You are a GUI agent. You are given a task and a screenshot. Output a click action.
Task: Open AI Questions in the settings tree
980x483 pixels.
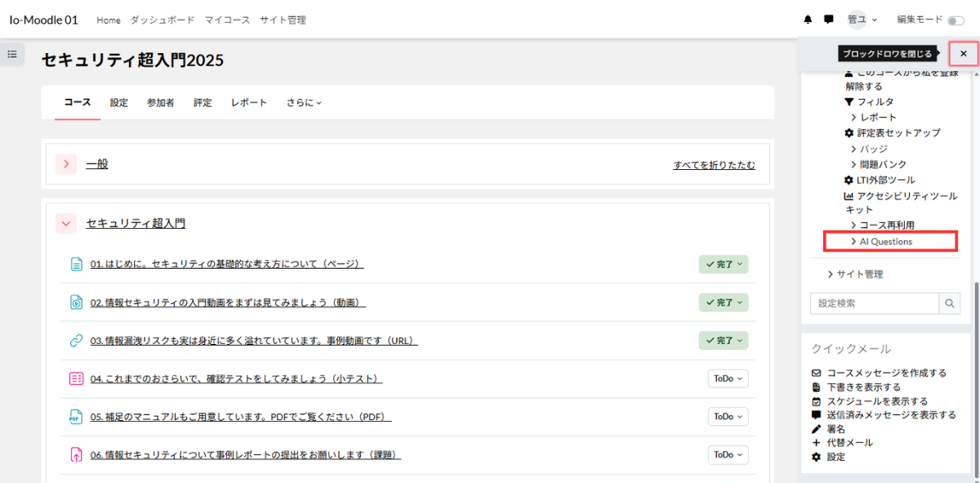(886, 241)
